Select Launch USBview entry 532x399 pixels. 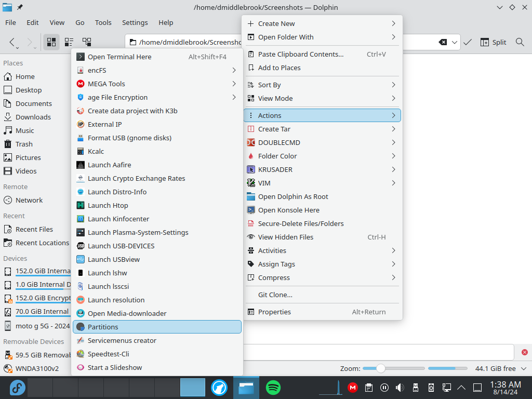[x=157, y=260]
